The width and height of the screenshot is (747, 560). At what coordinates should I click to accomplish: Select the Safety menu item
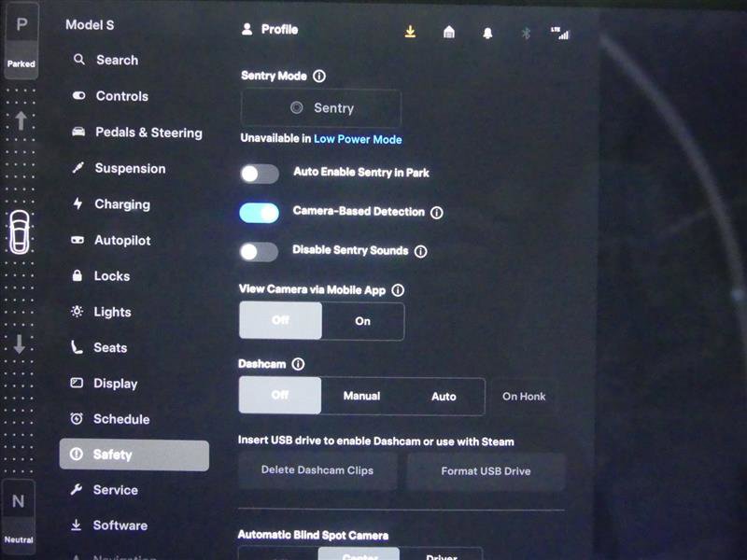(134, 455)
